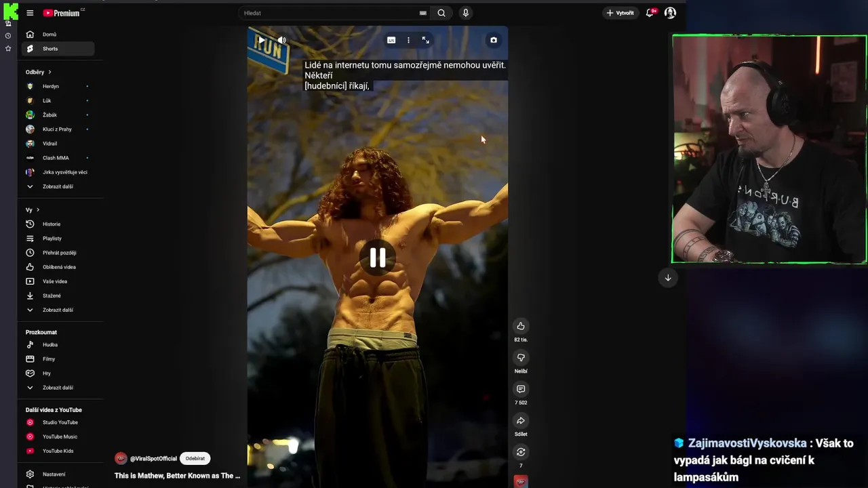
Task: Click chat username ZajimavostiVyskovska
Action: 747,443
